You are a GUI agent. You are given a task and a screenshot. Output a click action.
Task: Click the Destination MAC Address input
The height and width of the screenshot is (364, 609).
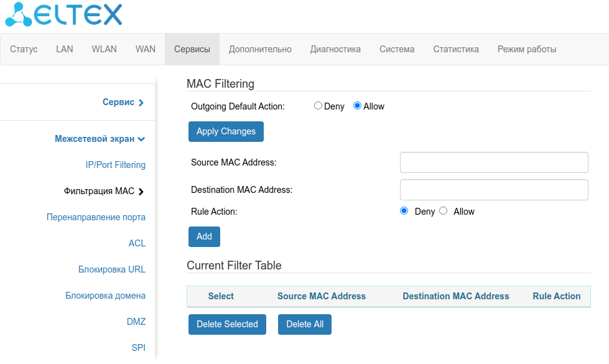pos(494,190)
